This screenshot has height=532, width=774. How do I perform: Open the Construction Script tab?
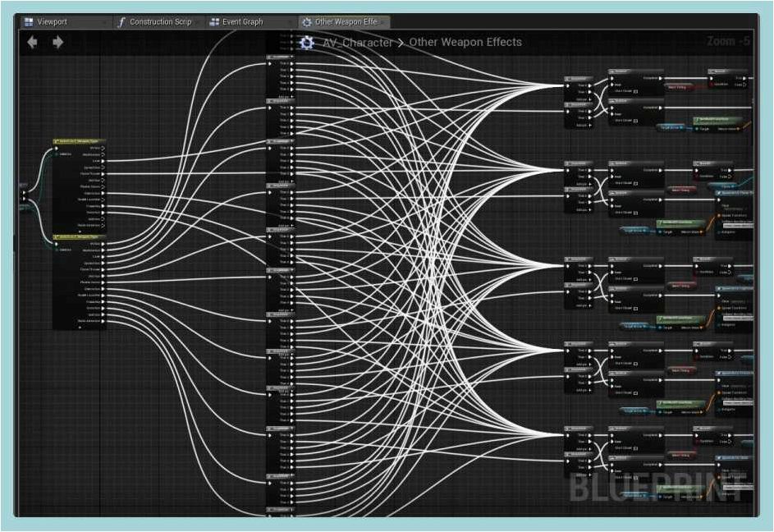(158, 21)
